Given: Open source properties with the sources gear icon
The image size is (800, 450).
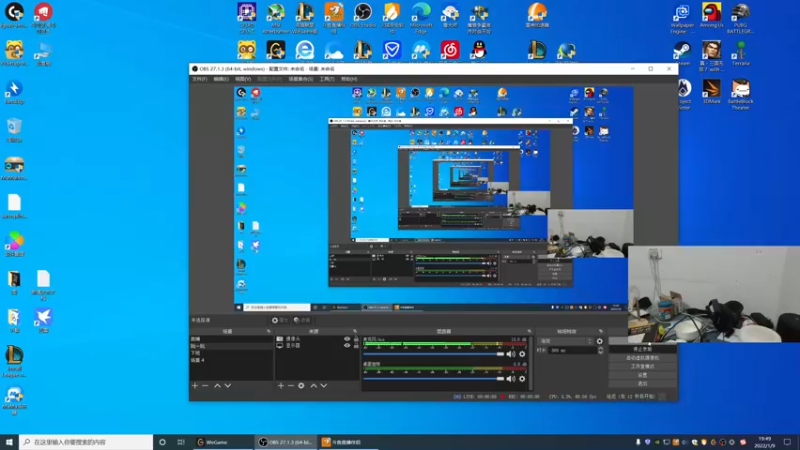Looking at the screenshot, I should tap(301, 386).
